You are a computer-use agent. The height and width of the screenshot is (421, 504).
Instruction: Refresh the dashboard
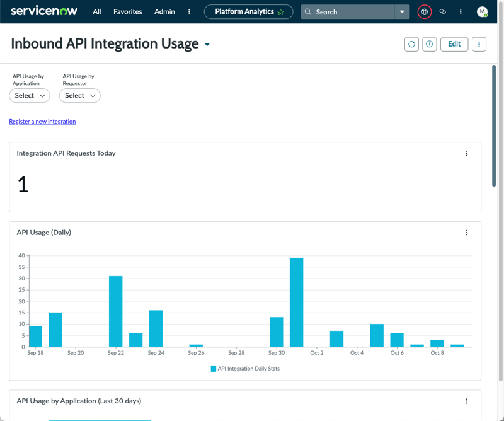point(411,44)
